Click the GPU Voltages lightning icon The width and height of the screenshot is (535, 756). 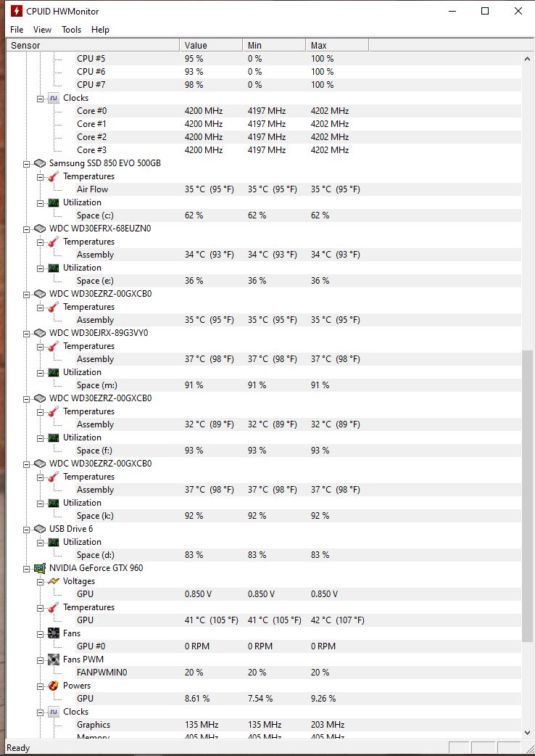click(54, 581)
